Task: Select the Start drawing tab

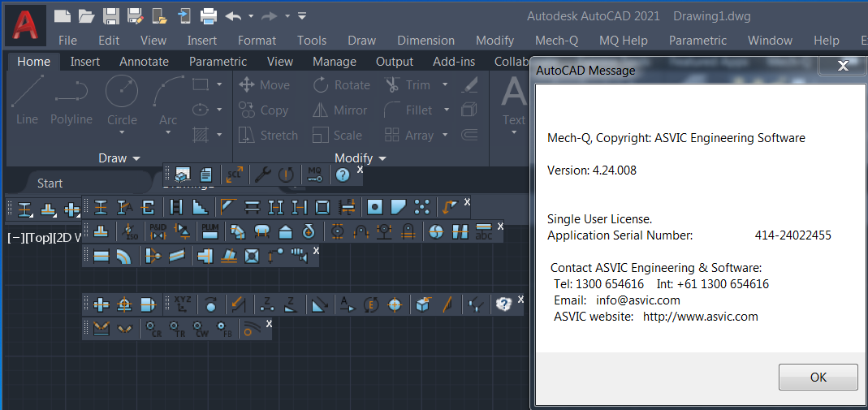Action: click(x=50, y=183)
